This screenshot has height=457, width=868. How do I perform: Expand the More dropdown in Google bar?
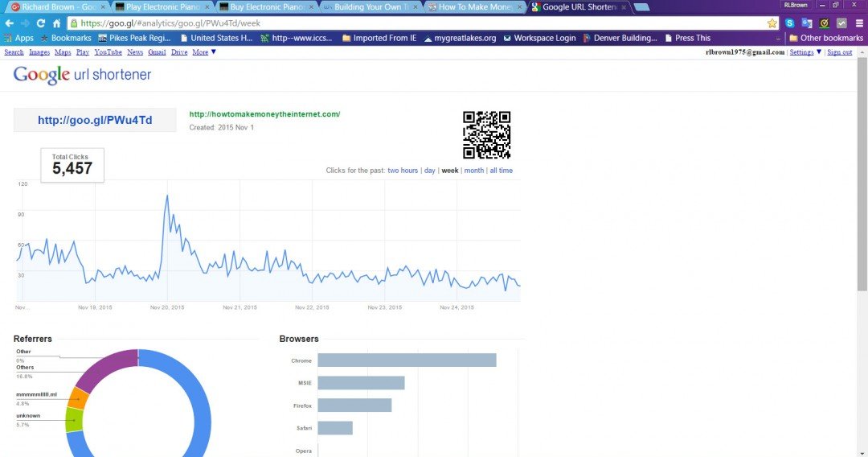click(x=204, y=52)
